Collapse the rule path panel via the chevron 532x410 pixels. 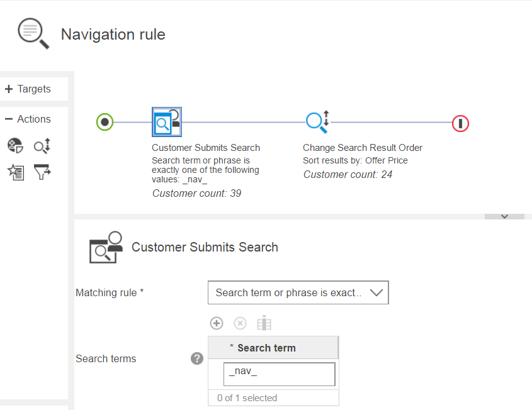pyautogui.click(x=504, y=216)
